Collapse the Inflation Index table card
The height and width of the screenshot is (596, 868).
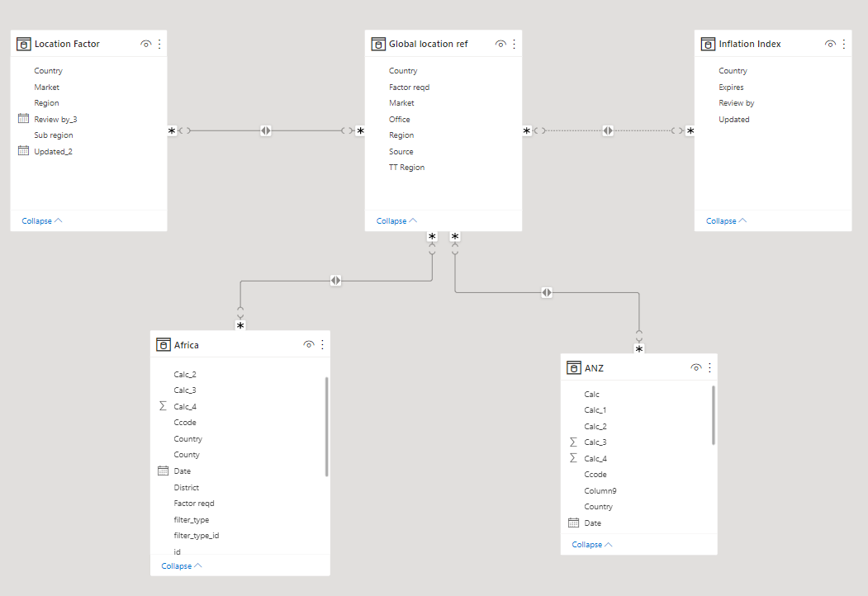tap(726, 220)
